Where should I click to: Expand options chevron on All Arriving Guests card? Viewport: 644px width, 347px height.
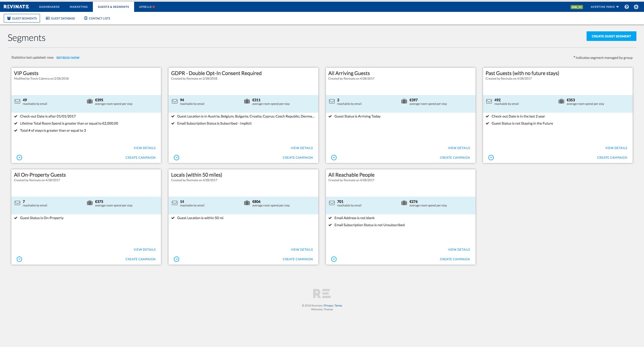click(x=334, y=157)
